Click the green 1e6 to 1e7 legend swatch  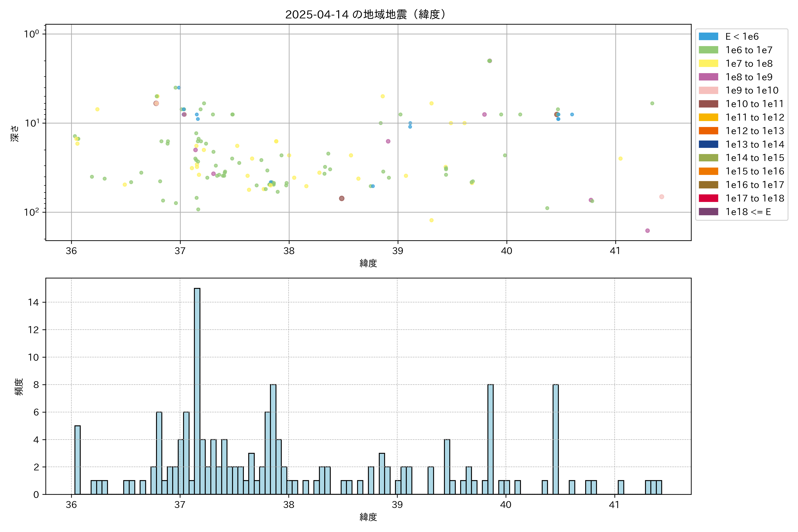coord(708,50)
